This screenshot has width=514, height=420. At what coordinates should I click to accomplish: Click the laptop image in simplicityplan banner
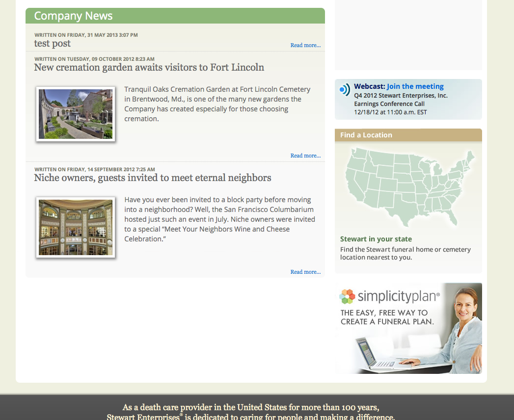click(x=376, y=354)
